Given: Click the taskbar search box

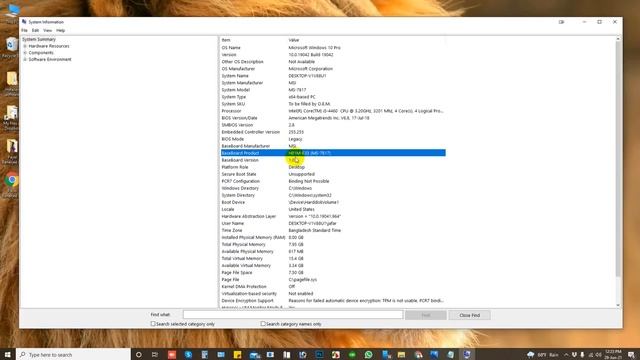Looking at the screenshot, I should tap(73, 355).
